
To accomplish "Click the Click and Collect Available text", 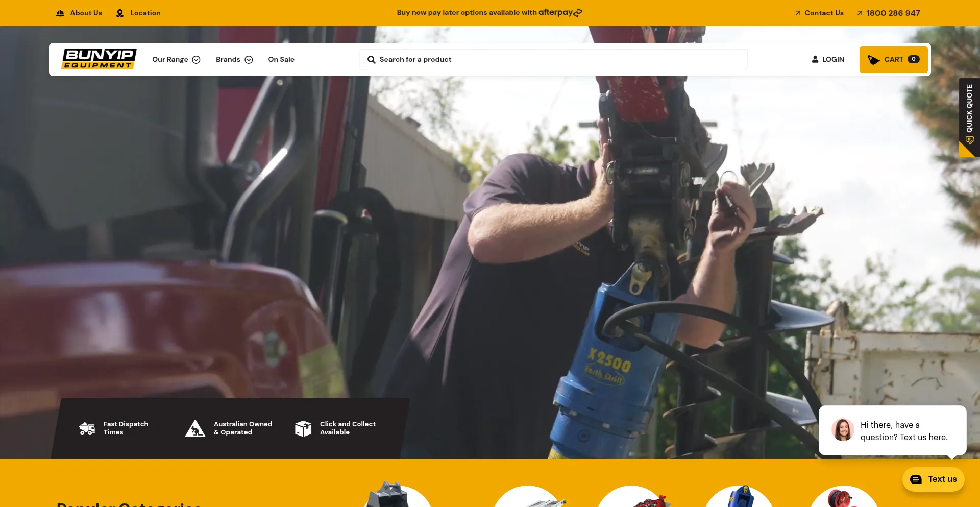I will pos(348,428).
